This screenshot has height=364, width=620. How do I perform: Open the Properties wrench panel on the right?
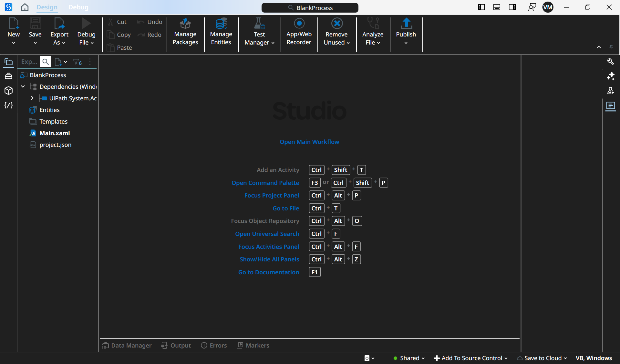(611, 61)
